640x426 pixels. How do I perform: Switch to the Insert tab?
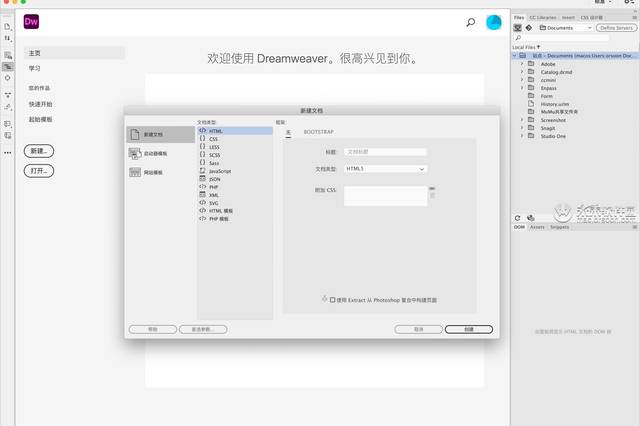coord(568,18)
